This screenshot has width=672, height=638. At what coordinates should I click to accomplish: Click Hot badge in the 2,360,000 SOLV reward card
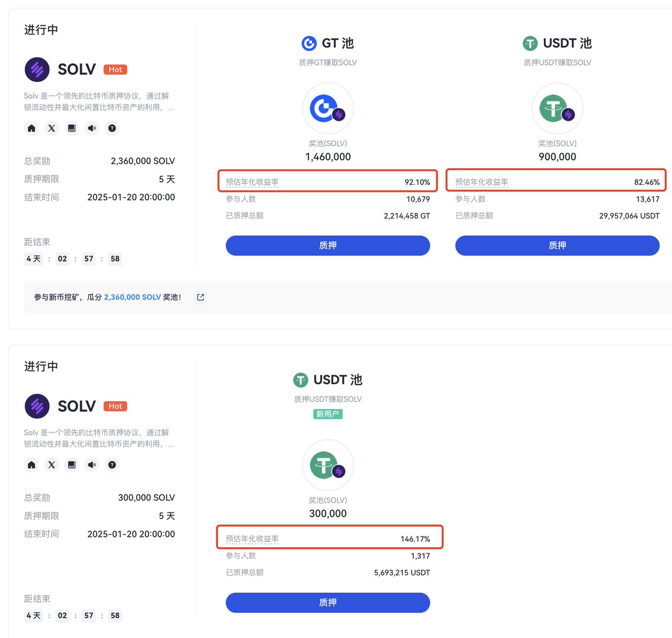[x=115, y=69]
